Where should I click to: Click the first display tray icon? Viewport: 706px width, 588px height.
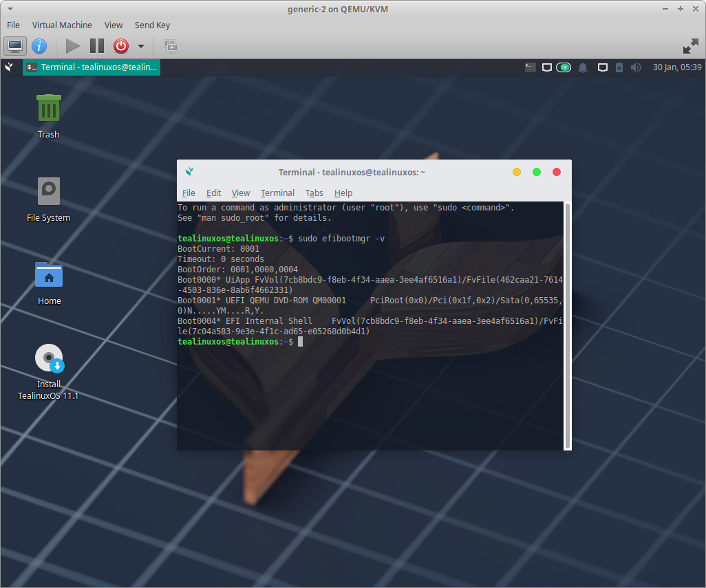(546, 67)
